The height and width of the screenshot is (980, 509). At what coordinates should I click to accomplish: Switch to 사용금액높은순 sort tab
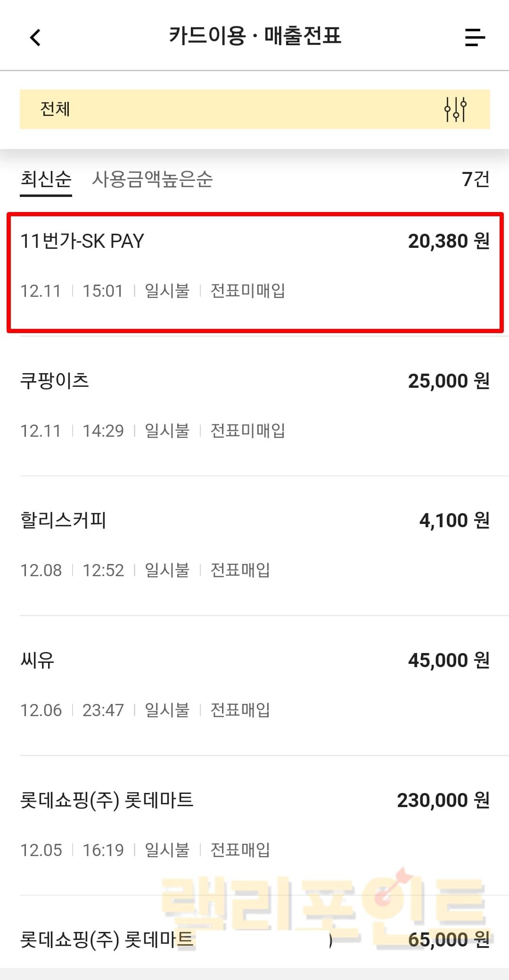(x=152, y=179)
